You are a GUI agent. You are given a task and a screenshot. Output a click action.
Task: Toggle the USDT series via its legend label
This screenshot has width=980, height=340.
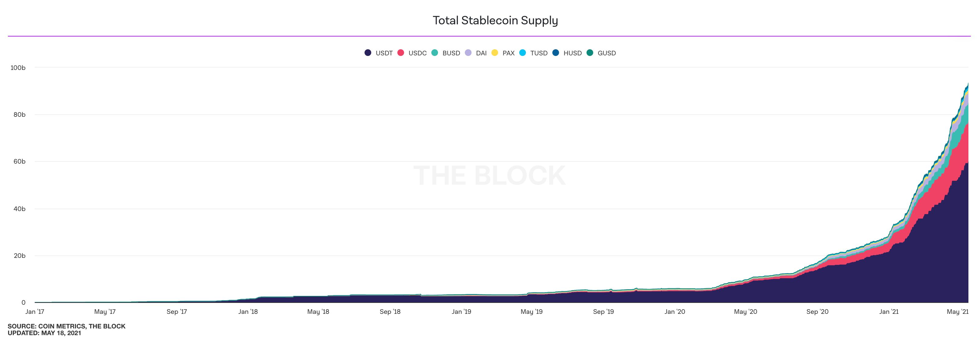(x=384, y=53)
